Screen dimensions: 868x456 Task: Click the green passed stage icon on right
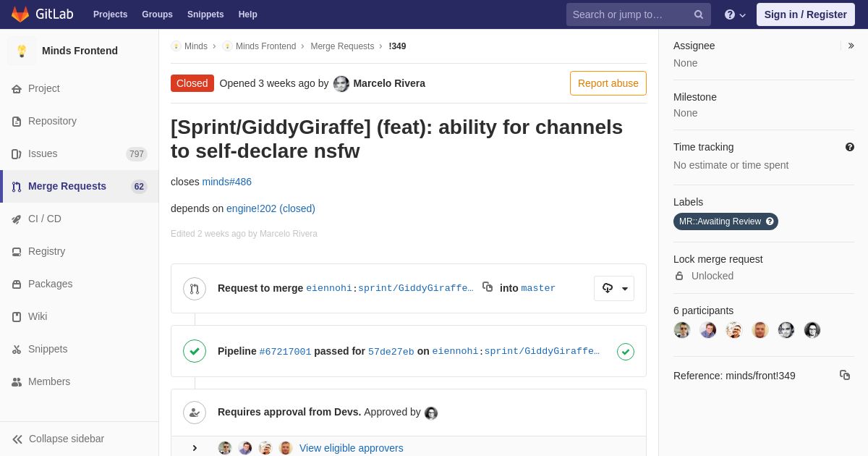[x=626, y=352]
